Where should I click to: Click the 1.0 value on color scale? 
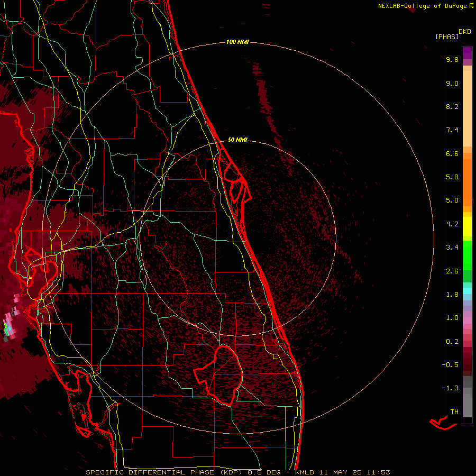point(452,318)
